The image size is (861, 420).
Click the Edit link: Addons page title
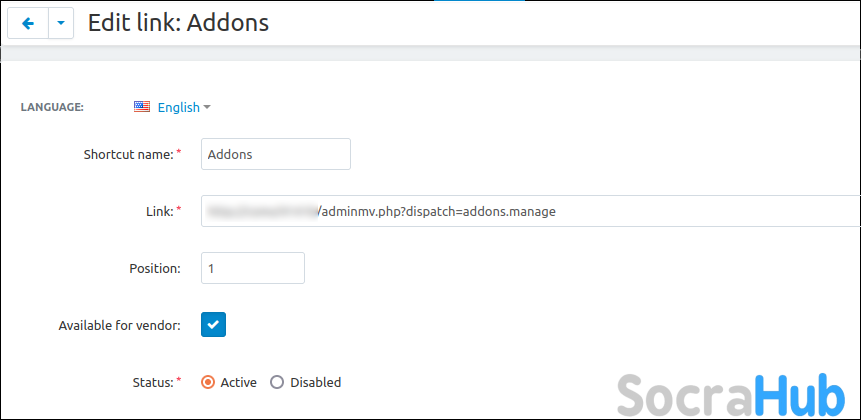(x=178, y=22)
